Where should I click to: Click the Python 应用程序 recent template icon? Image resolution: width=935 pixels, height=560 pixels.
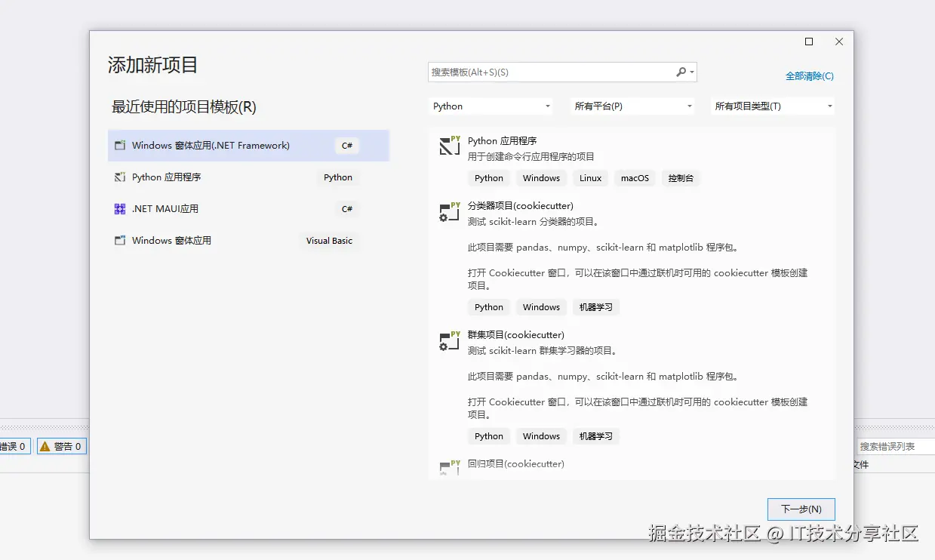click(119, 177)
